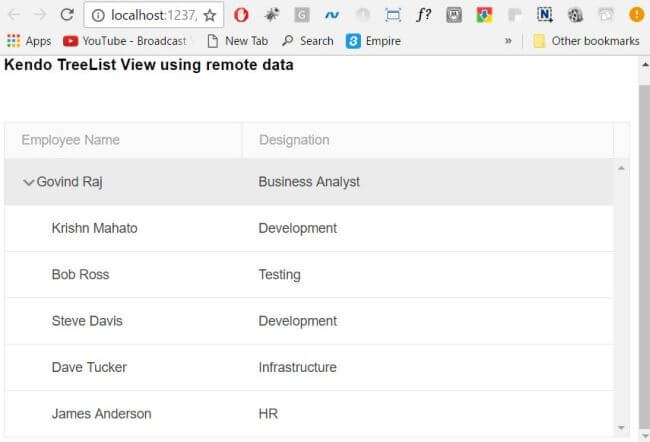The height and width of the screenshot is (442, 650).
Task: Open the Other bookmarks folder
Action: (586, 41)
